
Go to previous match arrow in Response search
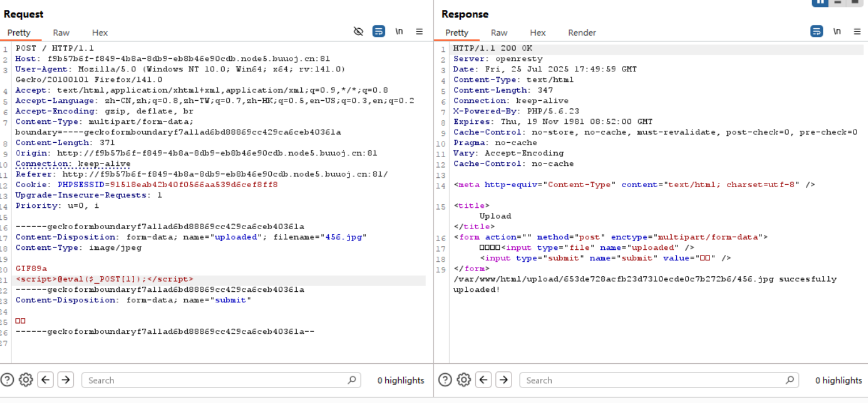coord(484,380)
